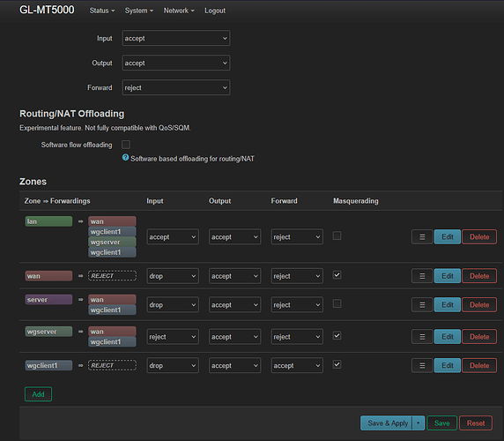Click the green lan zone badge
504x441 pixels.
click(x=48, y=221)
